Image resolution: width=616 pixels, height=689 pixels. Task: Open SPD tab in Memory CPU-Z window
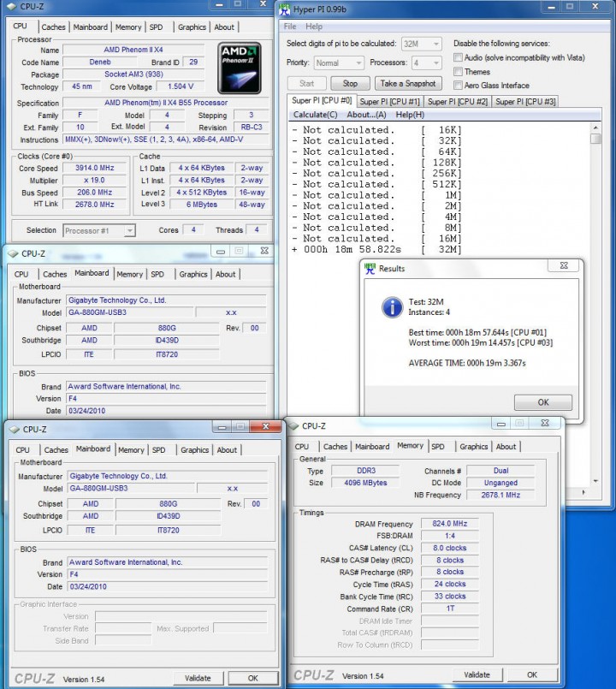437,447
